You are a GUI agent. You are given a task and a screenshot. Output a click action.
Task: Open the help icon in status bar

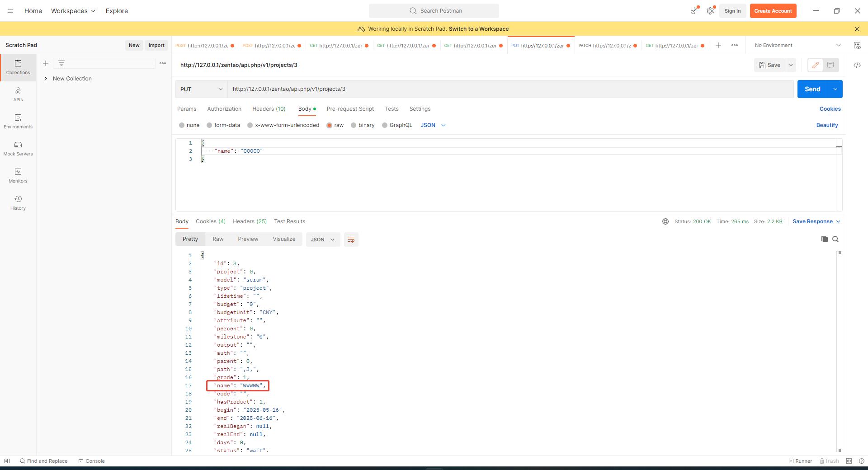[862, 461]
